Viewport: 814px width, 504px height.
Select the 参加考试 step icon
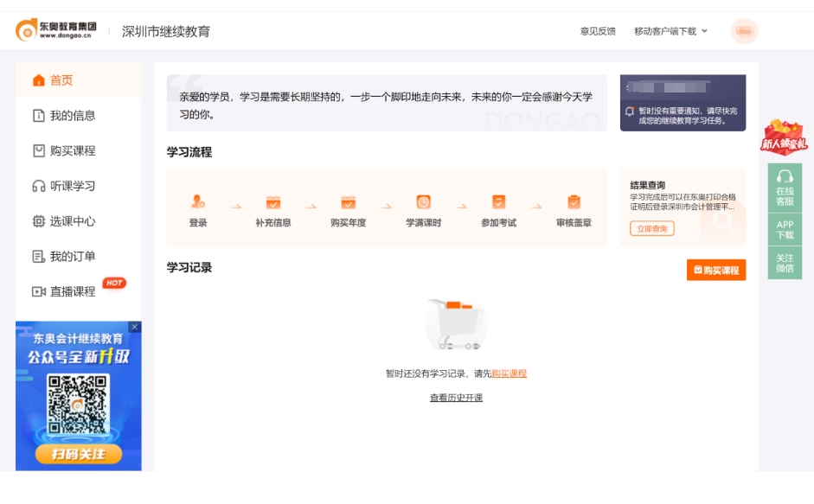(497, 201)
